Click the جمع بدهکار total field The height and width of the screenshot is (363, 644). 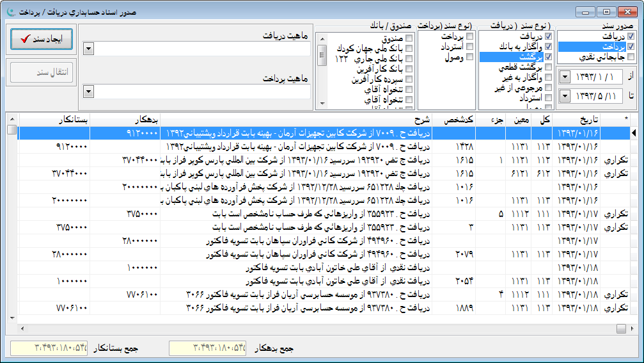pyautogui.click(x=207, y=348)
